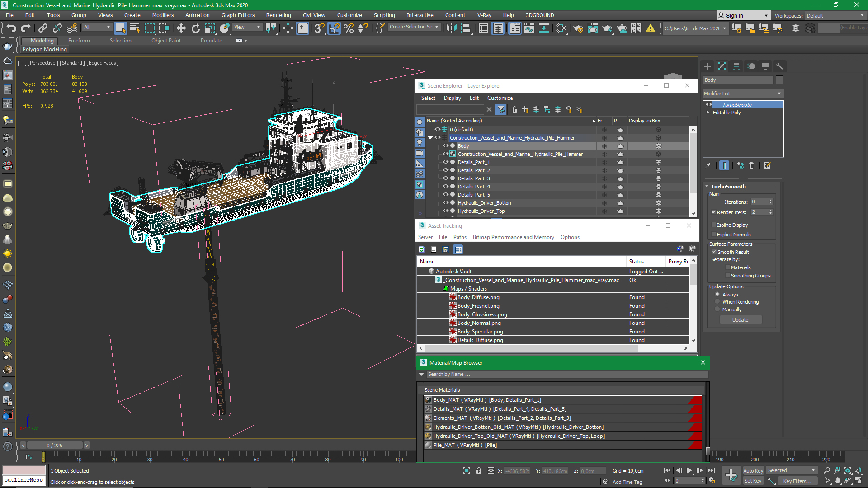This screenshot has height=488, width=868.
Task: Click the Update button in TurboSmooth
Action: (741, 320)
